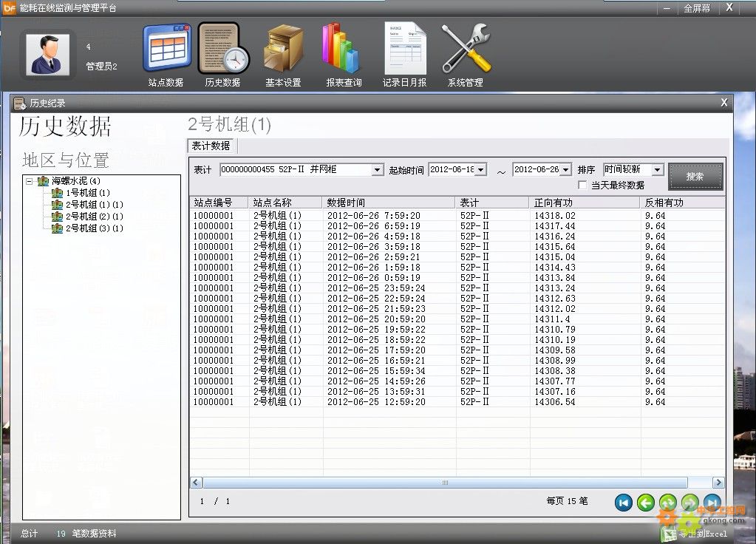Refresh results with the green refresh icon
The height and width of the screenshot is (544, 756).
[x=668, y=503]
